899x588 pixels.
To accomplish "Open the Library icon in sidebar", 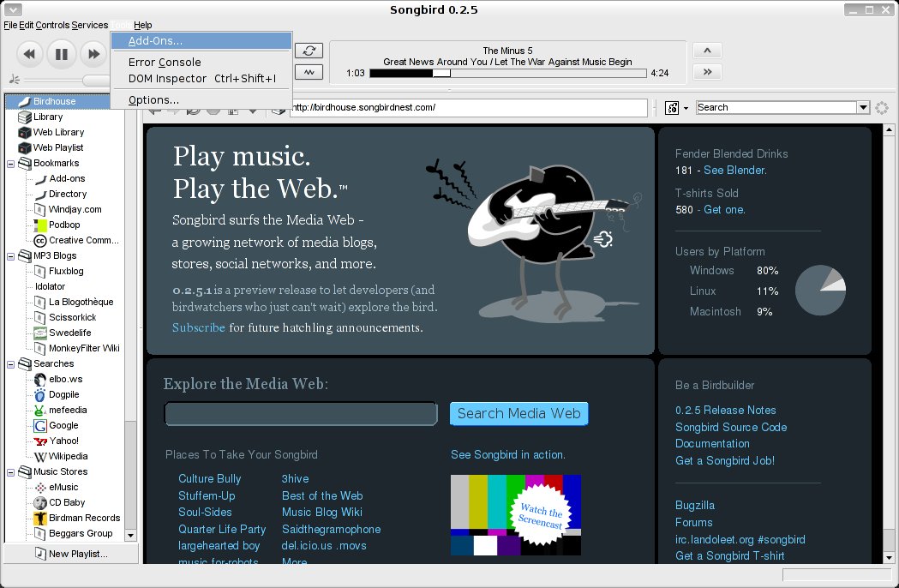I will tap(25, 117).
